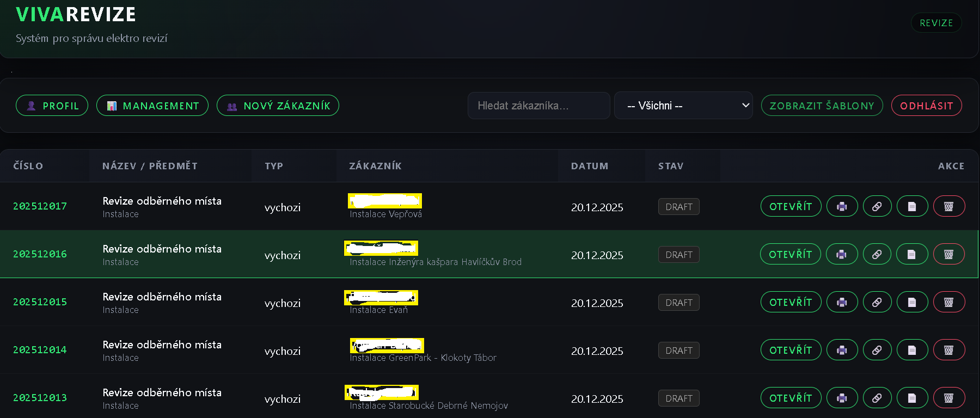The image size is (980, 418).
Task: Delete revision 202512014 with trash icon
Action: pos(948,350)
